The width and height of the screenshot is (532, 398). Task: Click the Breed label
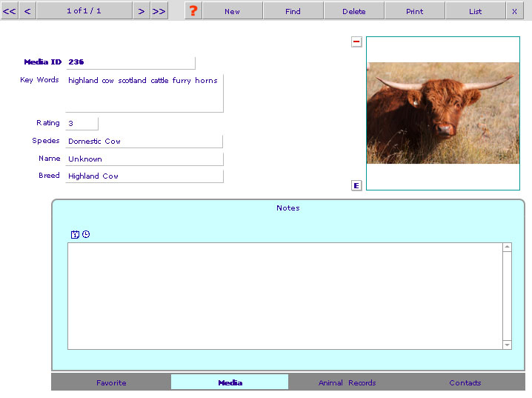49,176
